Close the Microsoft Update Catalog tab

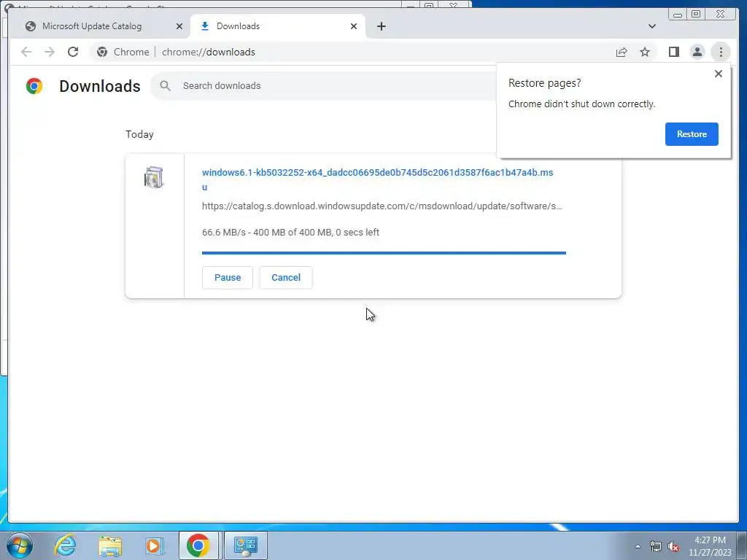(x=179, y=26)
